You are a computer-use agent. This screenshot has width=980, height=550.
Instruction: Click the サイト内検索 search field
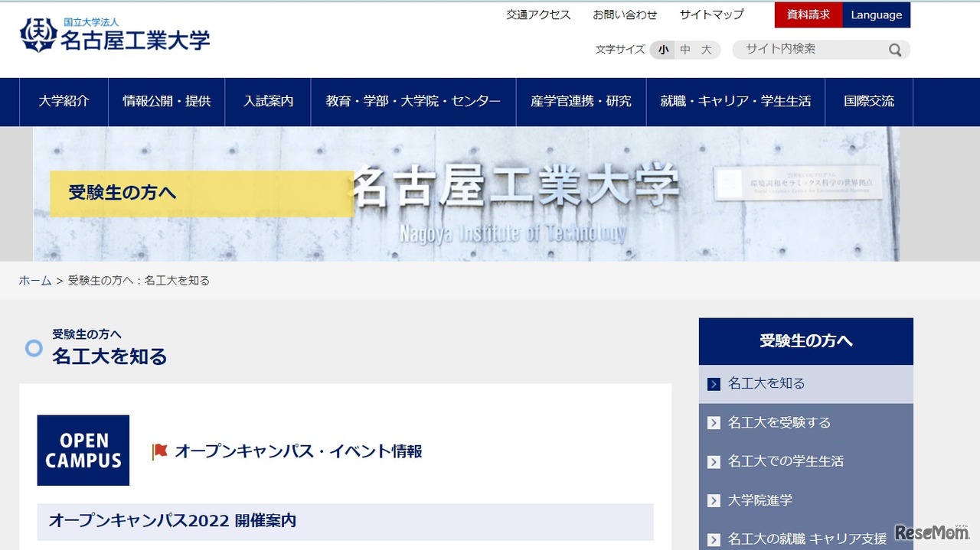click(812, 49)
